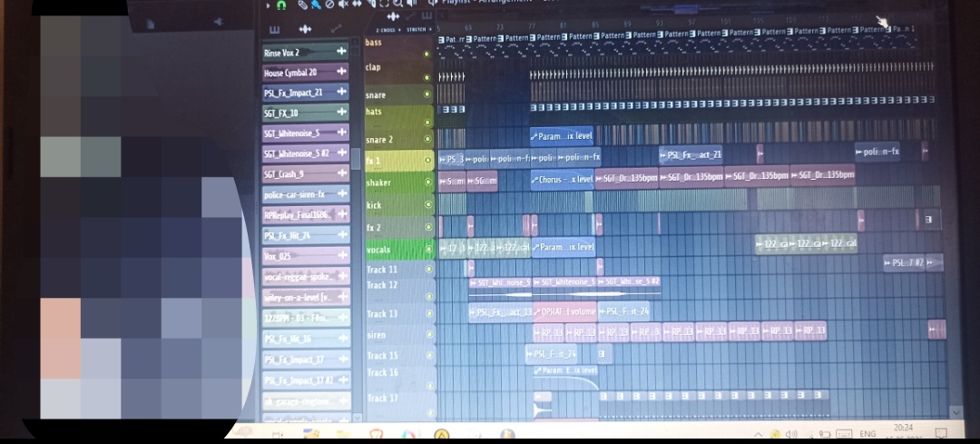Viewport: 980px width, 444px height.
Task: Select the Track 13 header
Action: tap(399, 313)
